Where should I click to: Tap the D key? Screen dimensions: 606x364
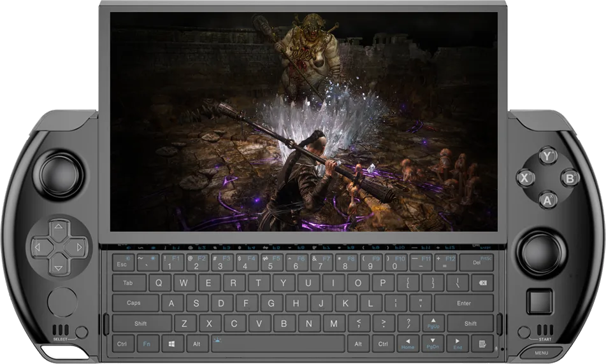[x=221, y=303]
